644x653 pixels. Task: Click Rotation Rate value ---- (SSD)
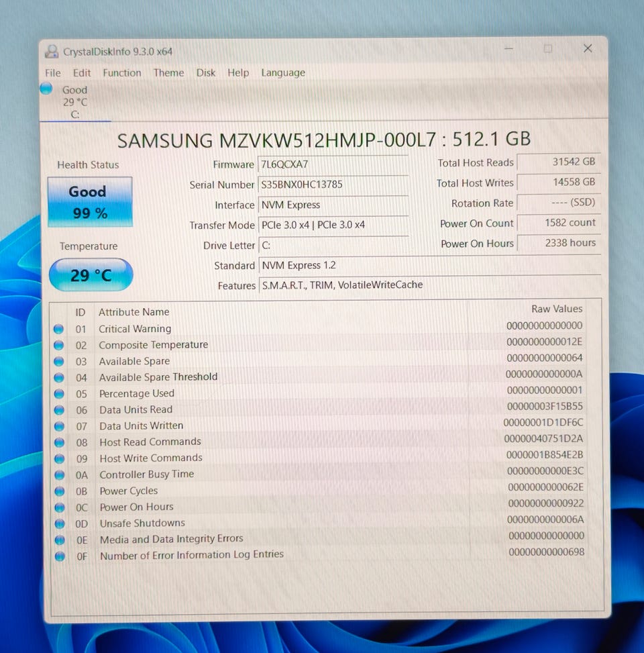point(558,203)
